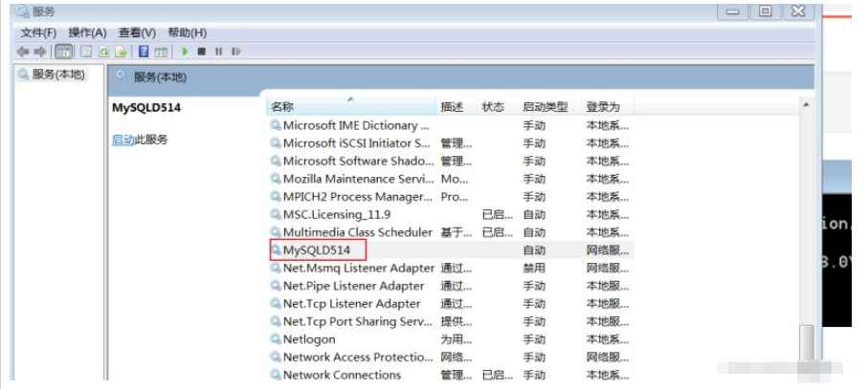Open the 操作(A) menu
This screenshot has width=868, height=389.
click(x=87, y=33)
